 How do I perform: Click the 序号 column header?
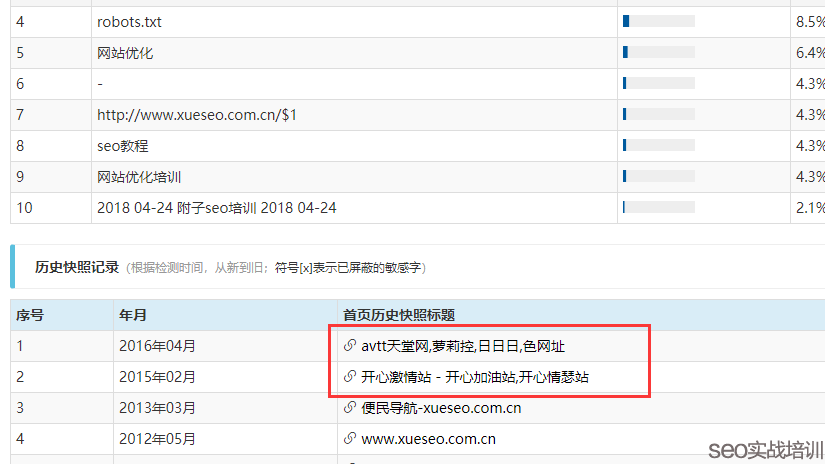click(30, 315)
